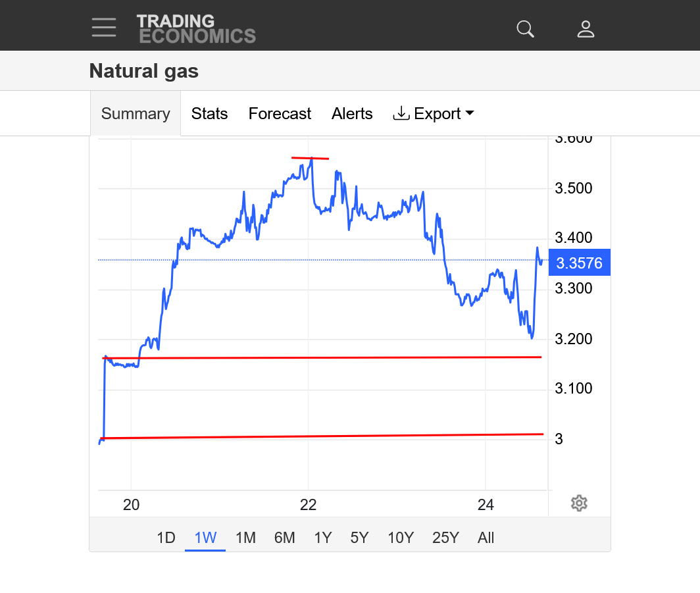Click the Trading Economics logo

pos(196,29)
